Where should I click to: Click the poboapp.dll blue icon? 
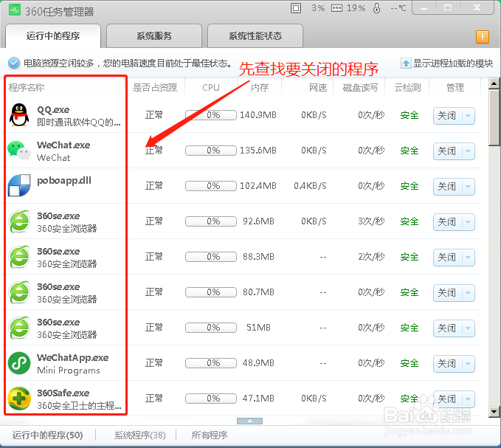pos(19,185)
